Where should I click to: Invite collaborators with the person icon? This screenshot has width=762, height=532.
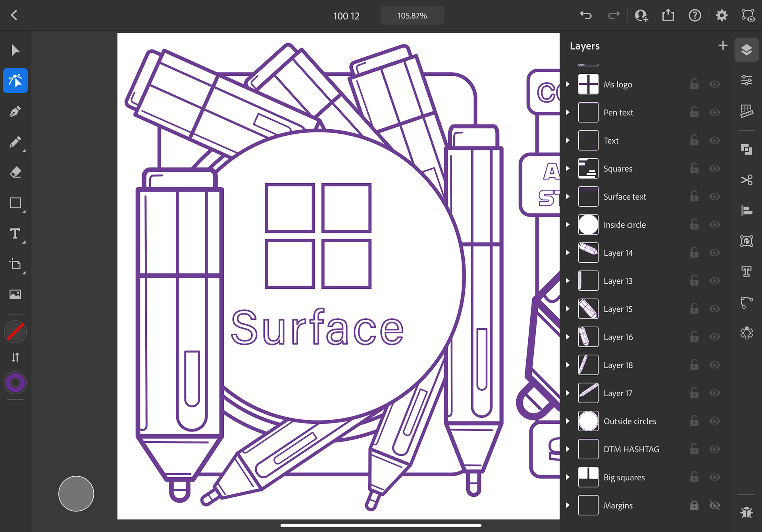(641, 15)
